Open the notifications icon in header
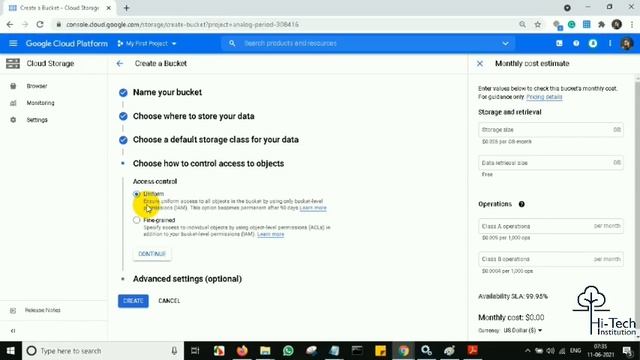640x360 pixels. [593, 43]
